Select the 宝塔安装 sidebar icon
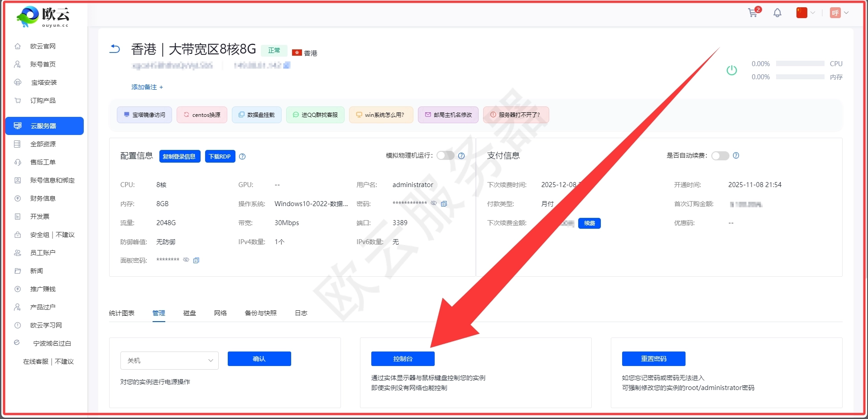Screen dimensions: 868x419 pos(17,82)
